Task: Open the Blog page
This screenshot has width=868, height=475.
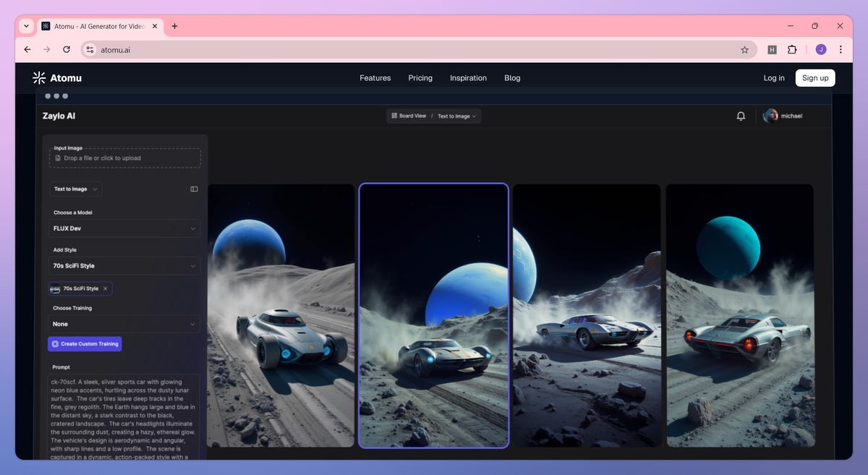Action: (x=512, y=78)
